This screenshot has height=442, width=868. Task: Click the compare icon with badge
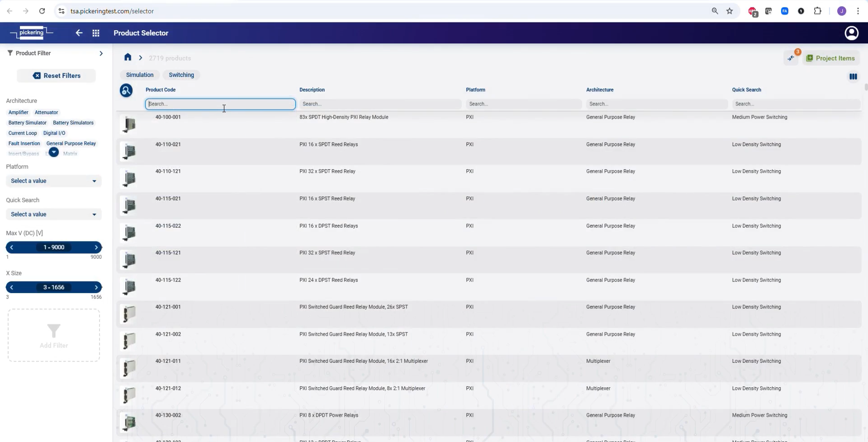point(791,58)
